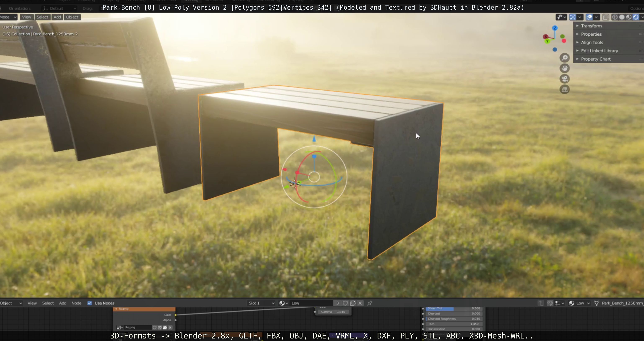Viewport: 644px width, 341px height.
Task: Click the Move view hand button
Action: tap(564, 68)
